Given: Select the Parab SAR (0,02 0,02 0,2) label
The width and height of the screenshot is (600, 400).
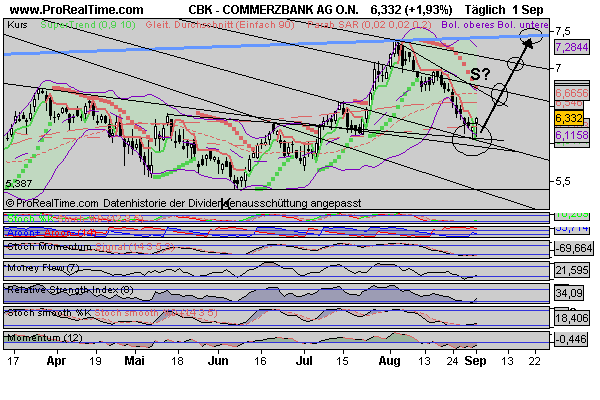Looking at the screenshot, I should [369, 25].
